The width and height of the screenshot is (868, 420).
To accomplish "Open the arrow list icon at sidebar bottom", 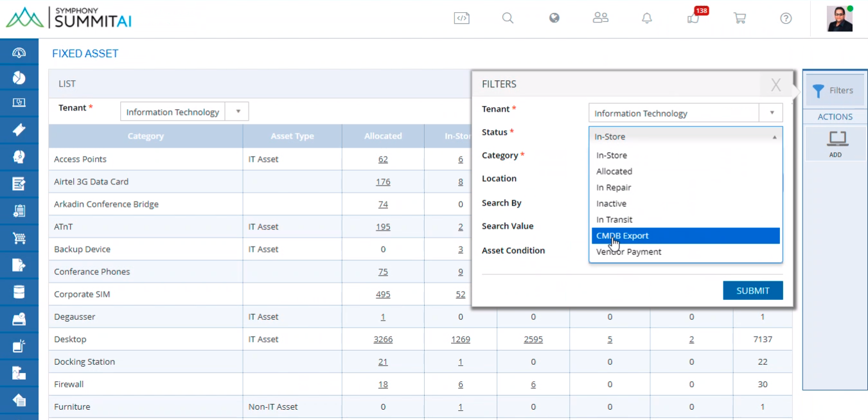I will [19, 400].
